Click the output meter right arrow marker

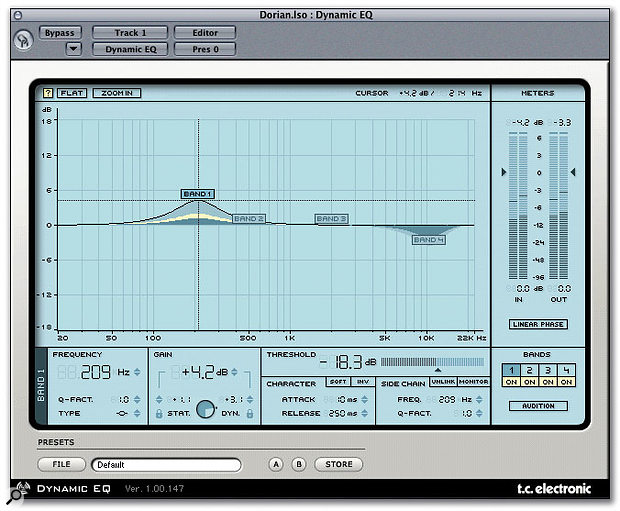click(573, 172)
